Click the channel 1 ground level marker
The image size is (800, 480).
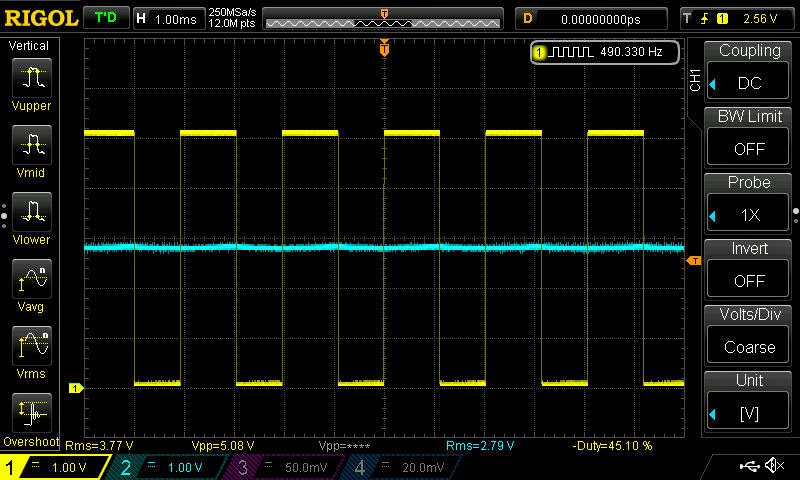click(76, 388)
